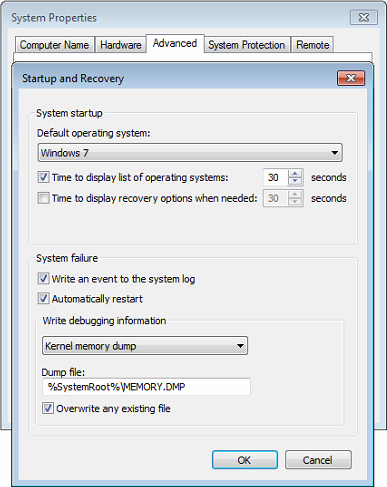
Task: Click the recovery options seconds field
Action: click(275, 198)
